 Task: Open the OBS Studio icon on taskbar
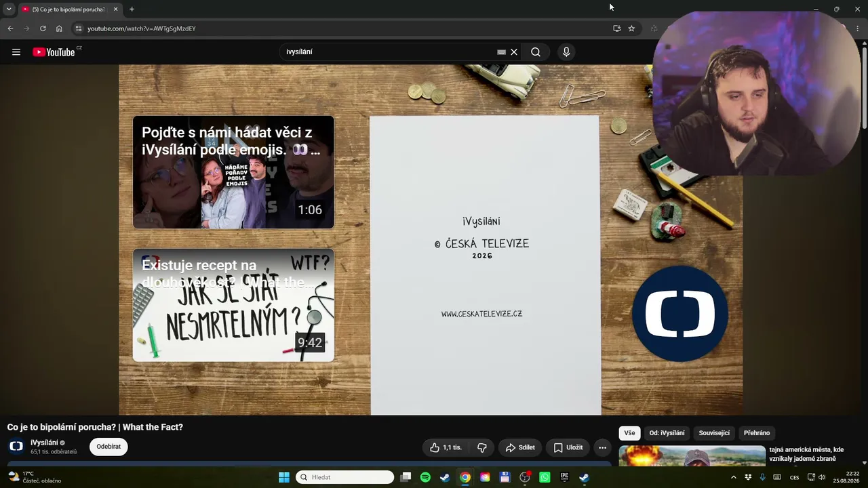point(525,477)
